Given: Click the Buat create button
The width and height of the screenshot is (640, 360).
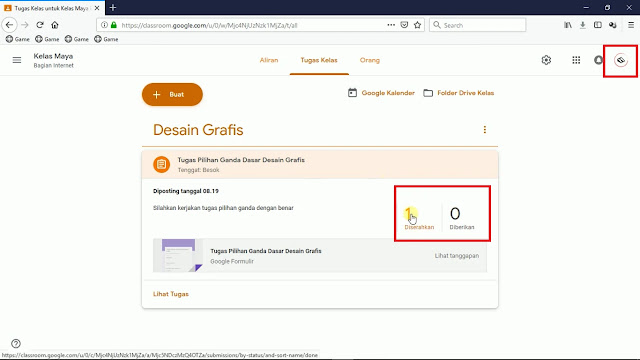Looking at the screenshot, I should pyautogui.click(x=172, y=94).
